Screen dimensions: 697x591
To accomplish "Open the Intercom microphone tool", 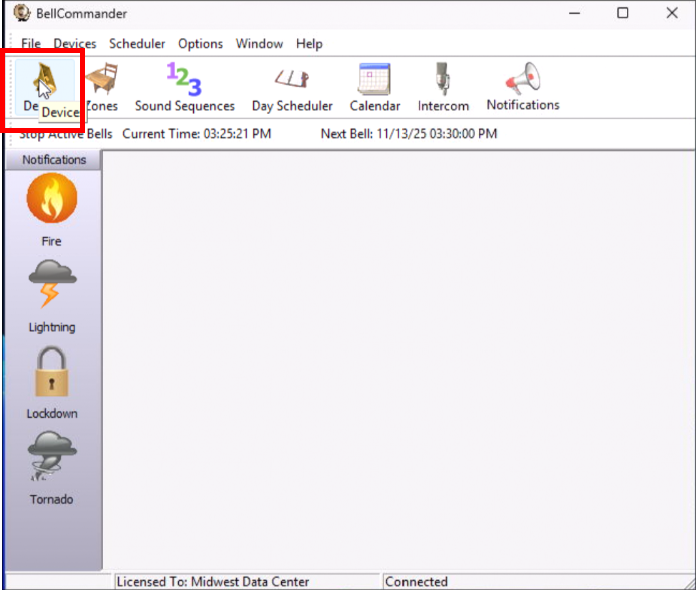I will (443, 86).
